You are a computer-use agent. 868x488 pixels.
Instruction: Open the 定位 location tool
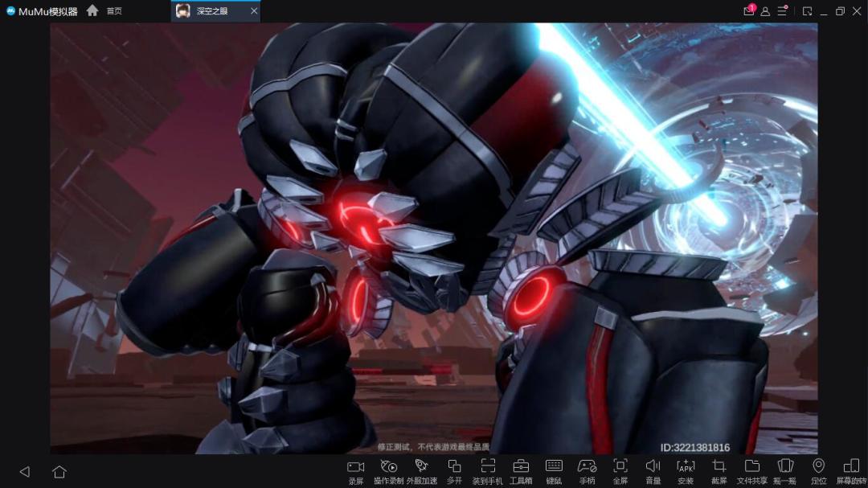click(x=818, y=471)
